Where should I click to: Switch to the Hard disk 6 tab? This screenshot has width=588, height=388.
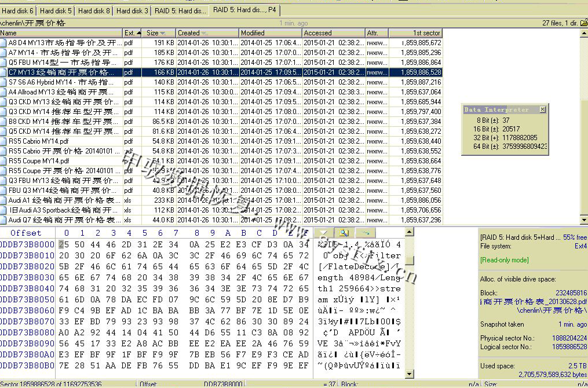pos(17,10)
